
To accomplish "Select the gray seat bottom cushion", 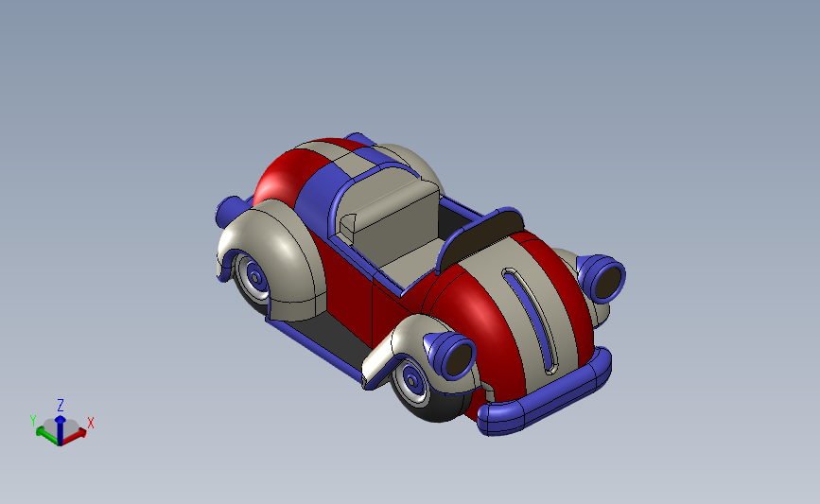I will 413,261.
